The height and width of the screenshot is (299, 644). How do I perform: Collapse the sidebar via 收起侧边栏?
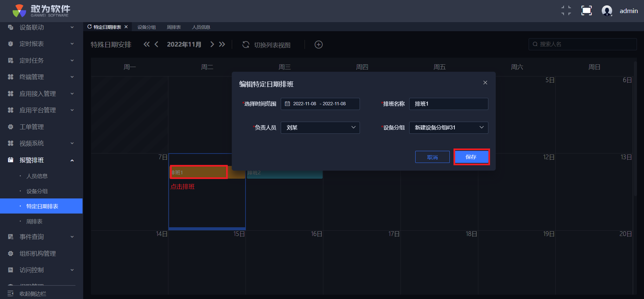point(33,294)
